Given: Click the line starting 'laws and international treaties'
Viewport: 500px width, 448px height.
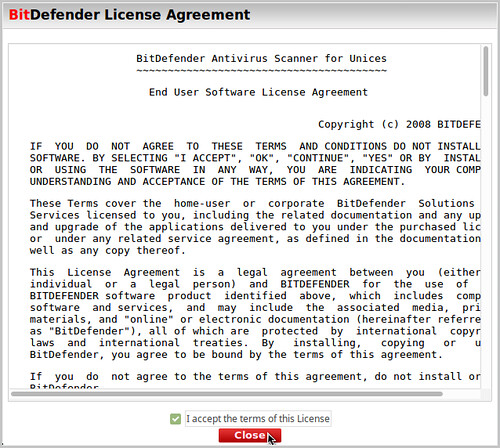Looking at the screenshot, I should tap(255, 343).
